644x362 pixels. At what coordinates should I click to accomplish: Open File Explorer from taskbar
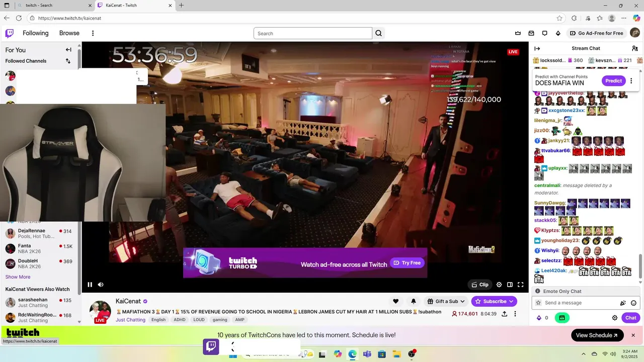396,354
